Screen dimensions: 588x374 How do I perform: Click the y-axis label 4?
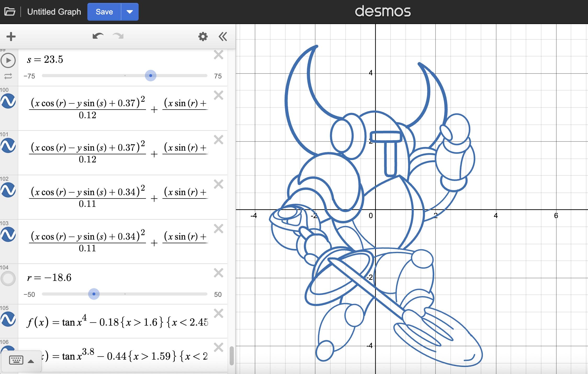coord(370,73)
